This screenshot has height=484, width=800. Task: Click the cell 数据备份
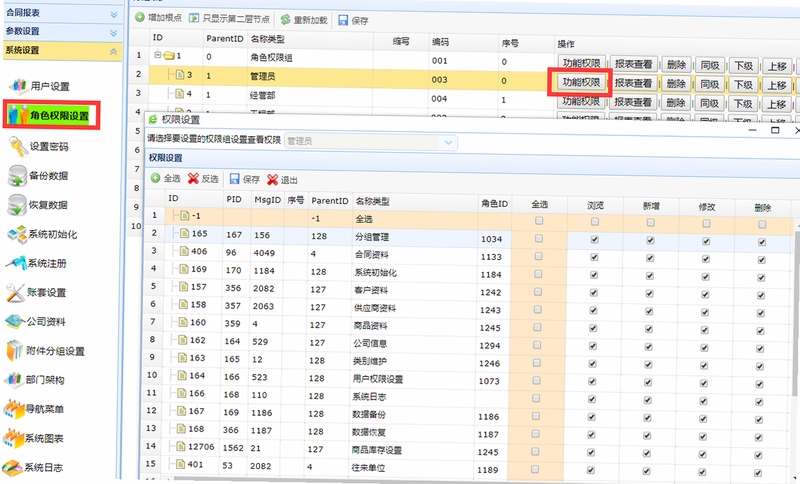369,414
